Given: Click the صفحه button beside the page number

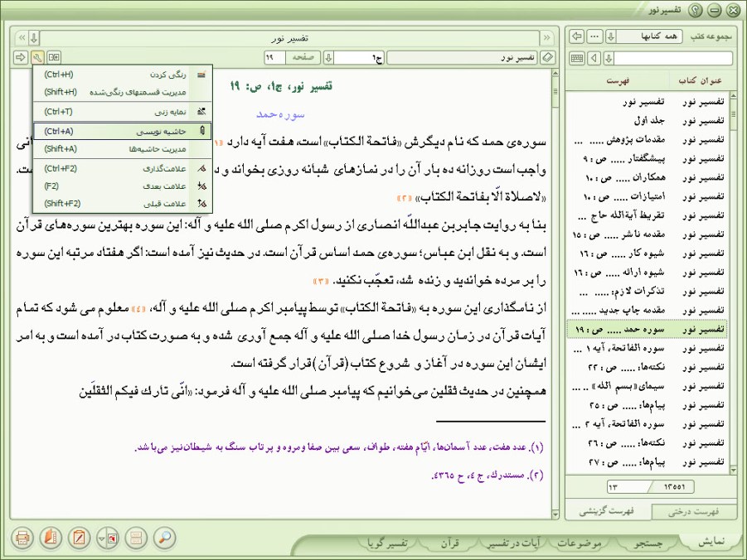Looking at the screenshot, I should point(303,58).
